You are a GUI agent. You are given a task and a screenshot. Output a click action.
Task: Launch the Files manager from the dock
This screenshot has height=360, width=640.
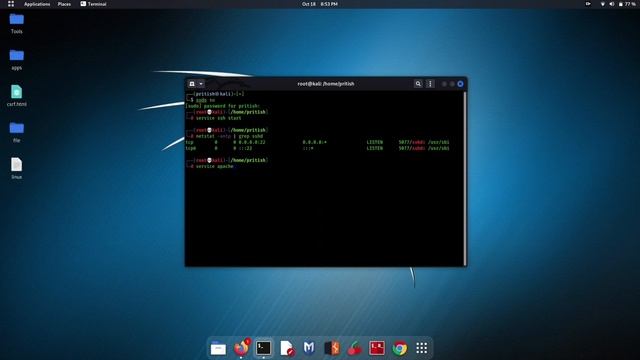click(x=218, y=348)
